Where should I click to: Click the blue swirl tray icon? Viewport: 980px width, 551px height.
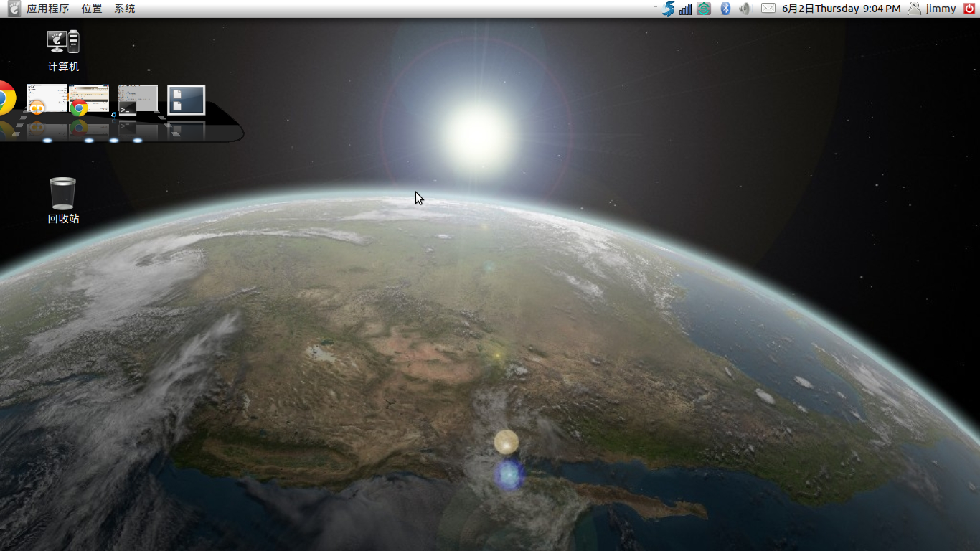[x=668, y=9]
